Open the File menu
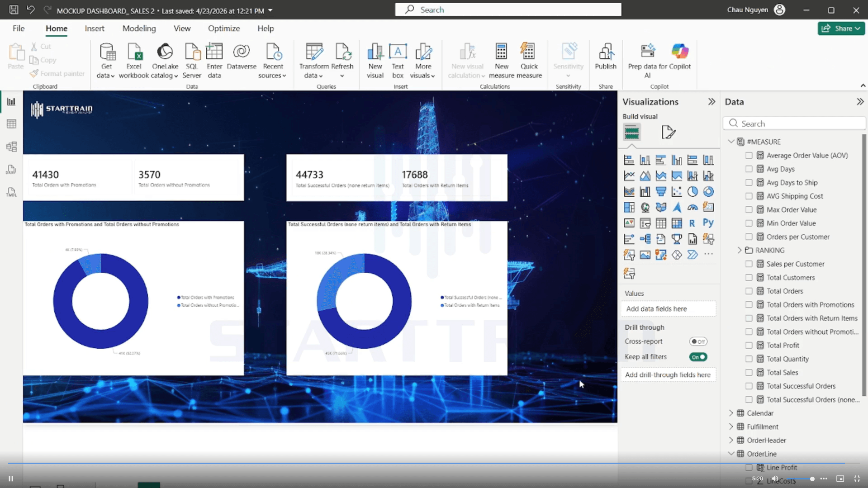 coord(19,28)
